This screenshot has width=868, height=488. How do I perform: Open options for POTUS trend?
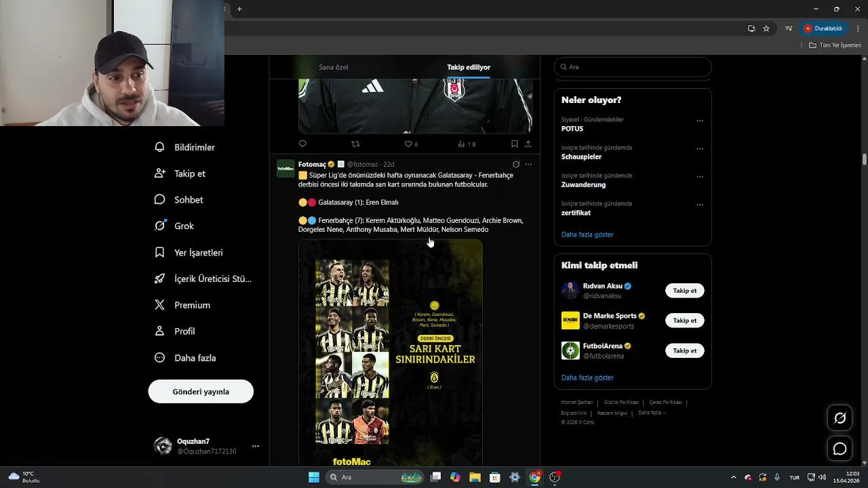click(x=700, y=121)
